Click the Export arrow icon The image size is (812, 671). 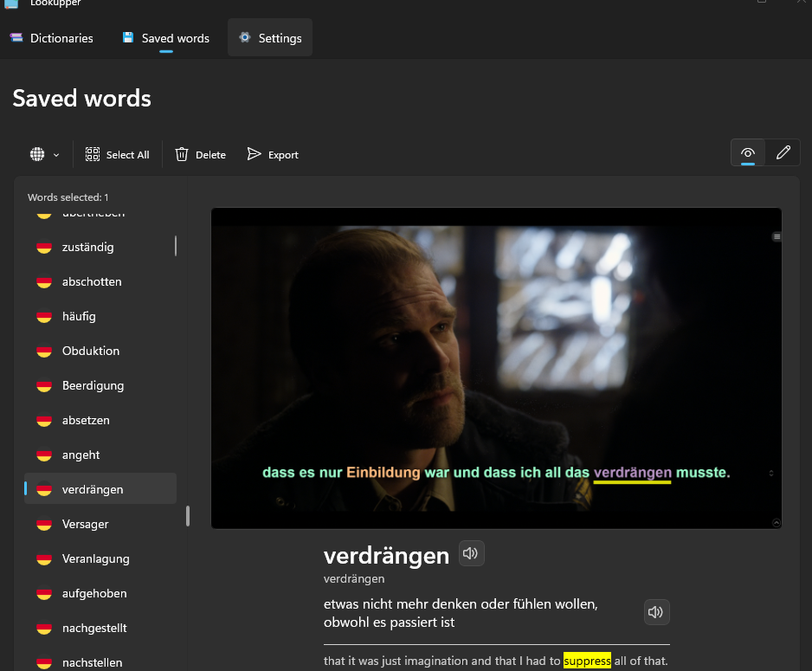(254, 154)
